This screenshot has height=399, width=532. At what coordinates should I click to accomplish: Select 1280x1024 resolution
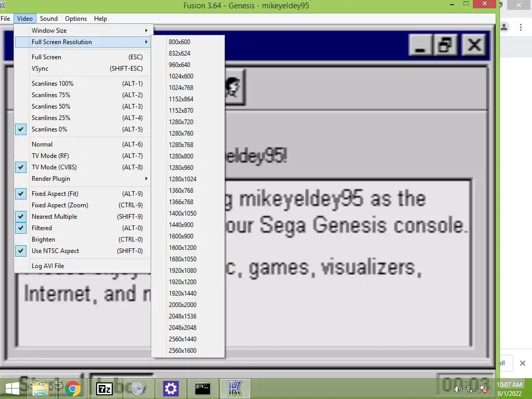(188, 179)
